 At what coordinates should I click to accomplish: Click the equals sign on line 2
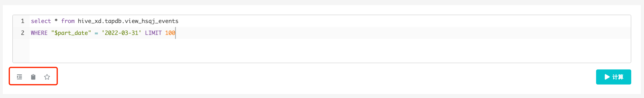[96, 33]
